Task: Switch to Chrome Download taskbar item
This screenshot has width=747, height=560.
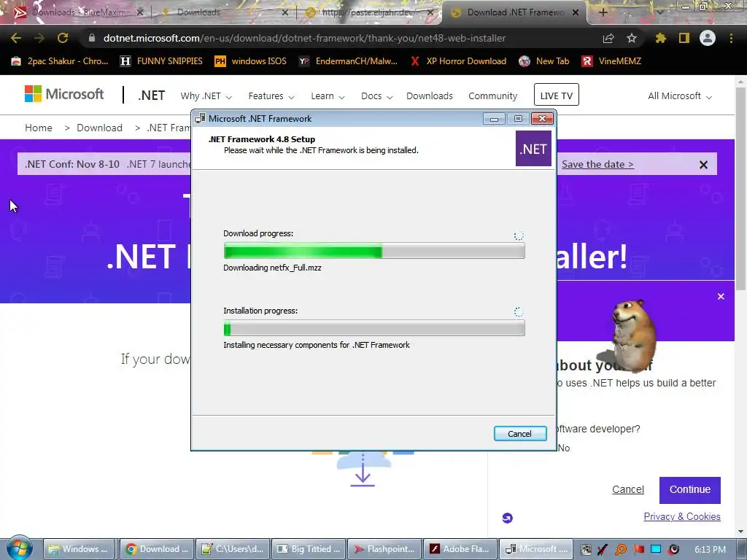Action: [x=157, y=549]
